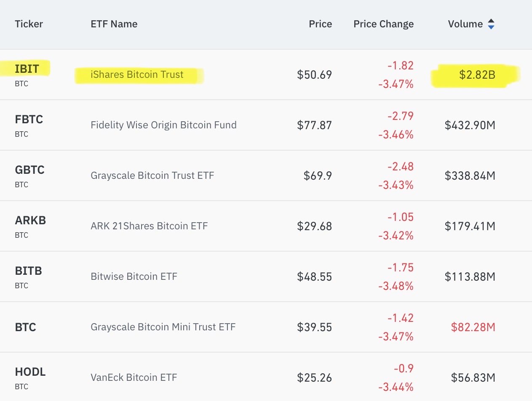Select the ARKB ticker
The height and width of the screenshot is (401, 532).
pos(30,220)
